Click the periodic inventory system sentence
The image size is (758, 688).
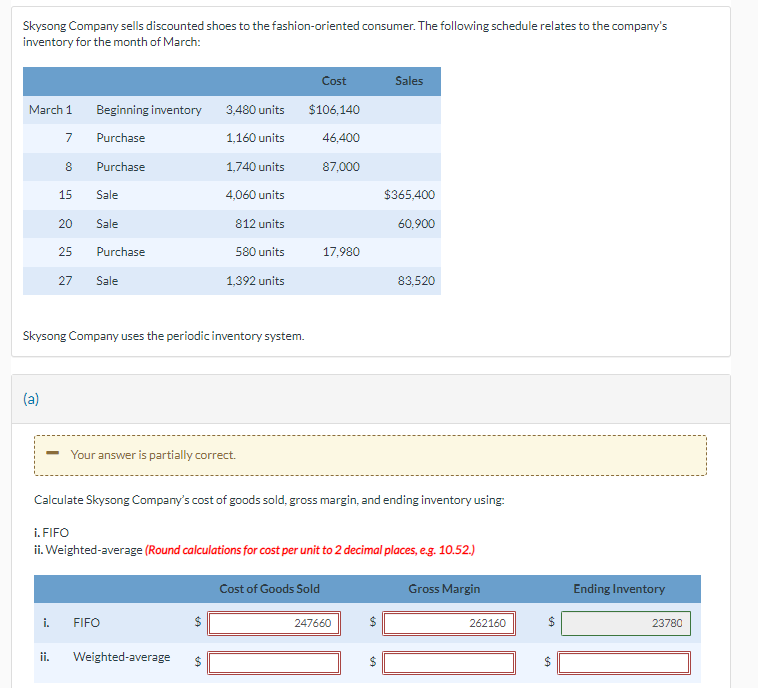(x=163, y=336)
